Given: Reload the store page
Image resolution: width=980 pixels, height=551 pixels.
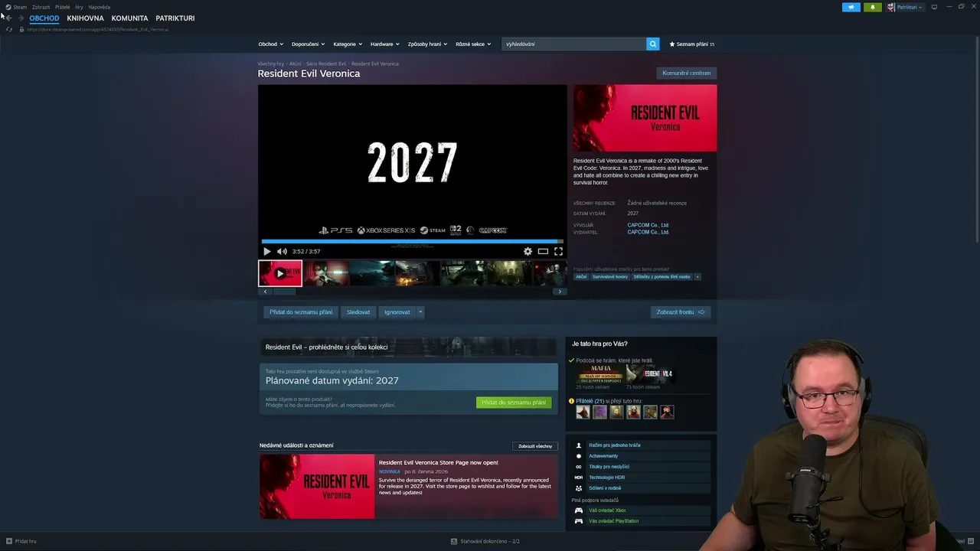Looking at the screenshot, I should 9,29.
